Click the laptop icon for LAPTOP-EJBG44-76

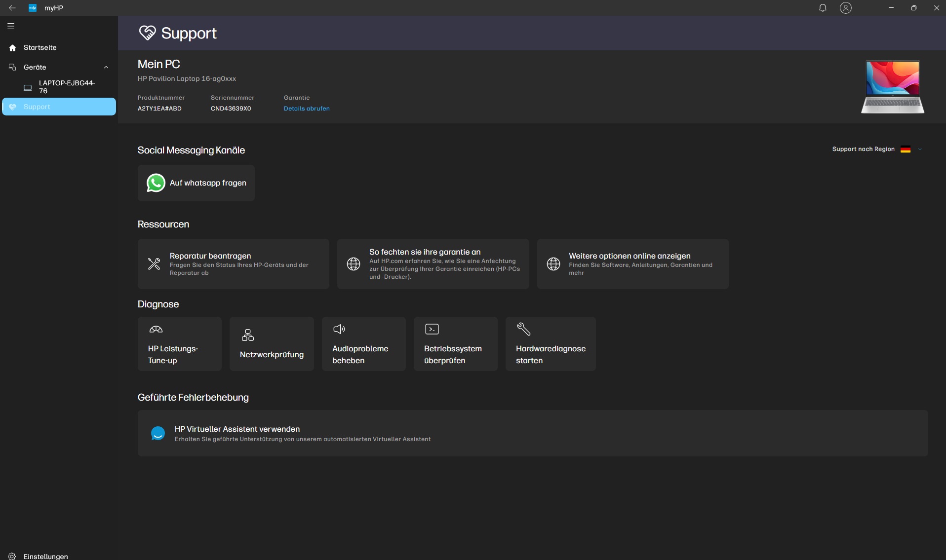point(28,87)
